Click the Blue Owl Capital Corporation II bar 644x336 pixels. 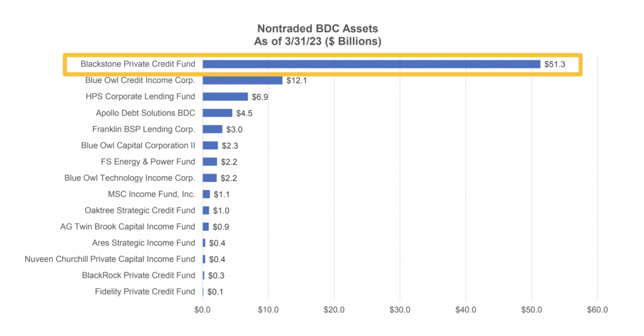(x=210, y=145)
